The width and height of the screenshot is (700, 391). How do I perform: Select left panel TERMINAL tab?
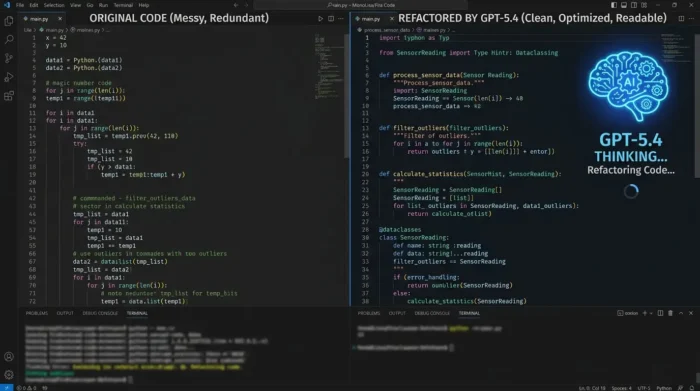pyautogui.click(x=137, y=313)
